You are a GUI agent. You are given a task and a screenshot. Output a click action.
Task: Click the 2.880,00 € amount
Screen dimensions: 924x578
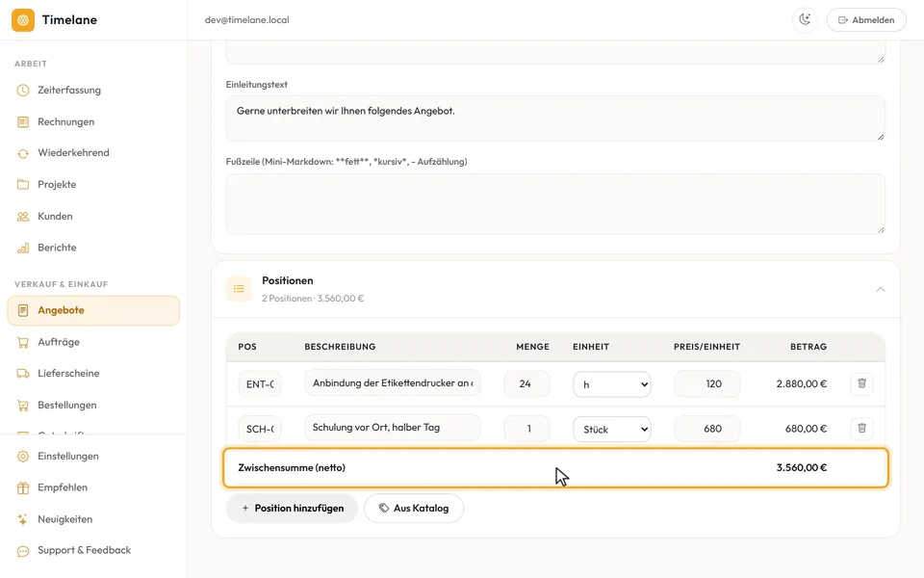click(802, 384)
